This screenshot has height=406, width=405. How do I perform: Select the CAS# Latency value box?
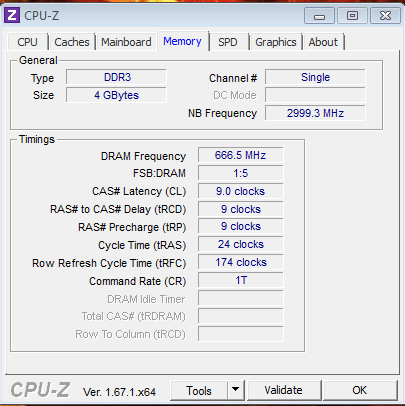(241, 191)
